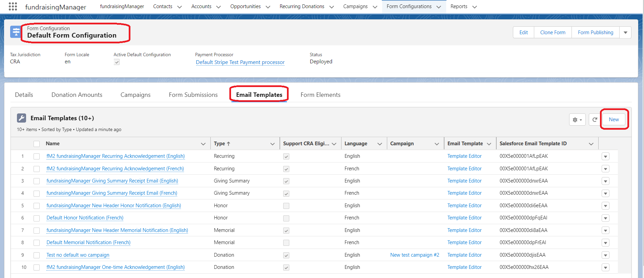Select row 3 checkbox for Giving Summary (English)
Screen dimensions: 644x278
pos(37,181)
